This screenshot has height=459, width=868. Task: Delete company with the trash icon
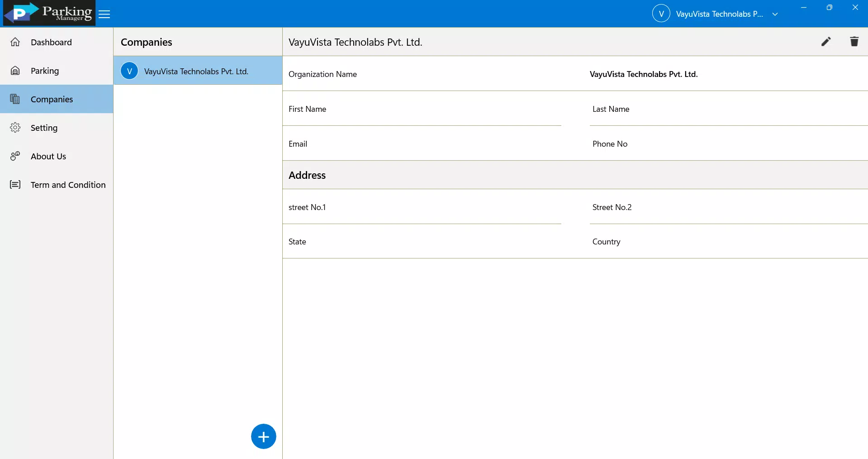tap(854, 42)
